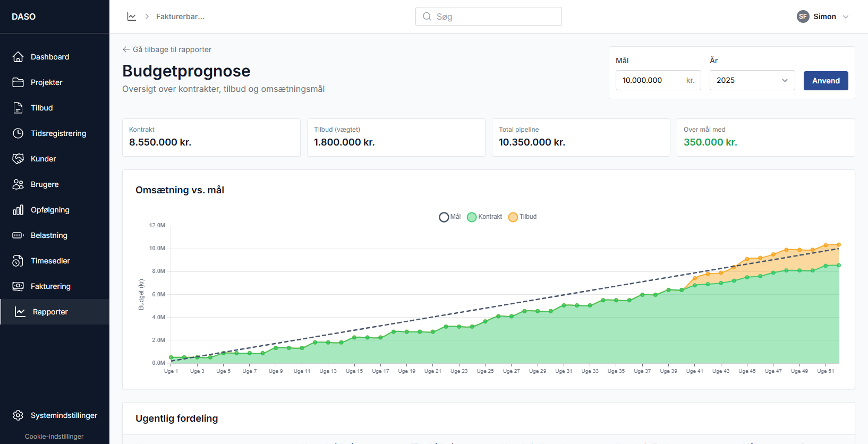Click the reports chart icon in breadcrumb
This screenshot has width=868, height=444.
132,16
